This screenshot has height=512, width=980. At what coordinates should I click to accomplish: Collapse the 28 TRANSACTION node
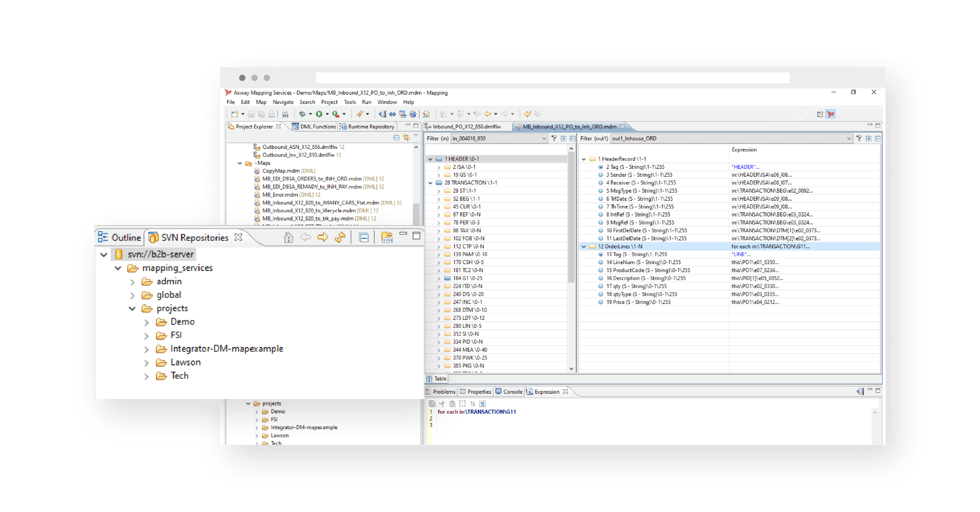[x=431, y=182]
